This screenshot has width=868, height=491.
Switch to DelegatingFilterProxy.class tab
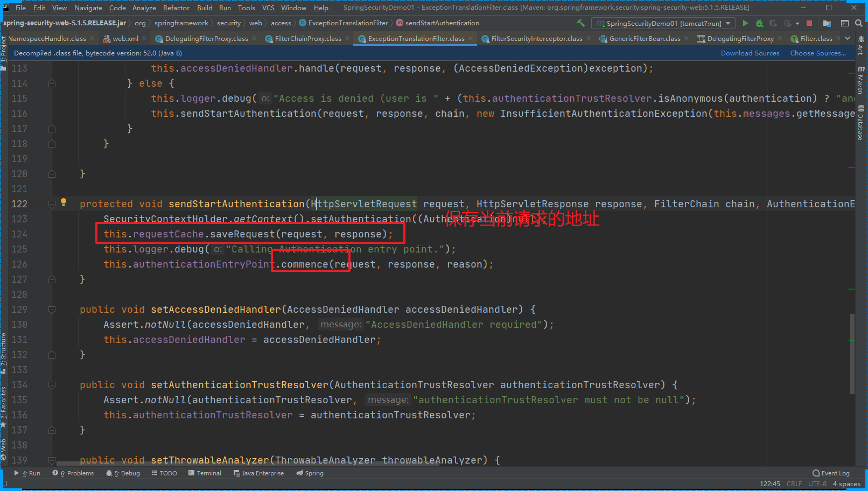(x=207, y=39)
